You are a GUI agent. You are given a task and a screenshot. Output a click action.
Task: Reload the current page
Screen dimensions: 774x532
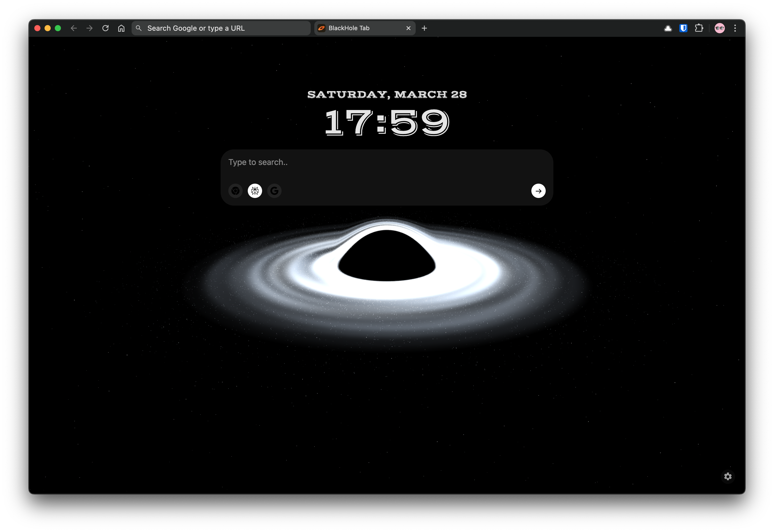(x=105, y=28)
